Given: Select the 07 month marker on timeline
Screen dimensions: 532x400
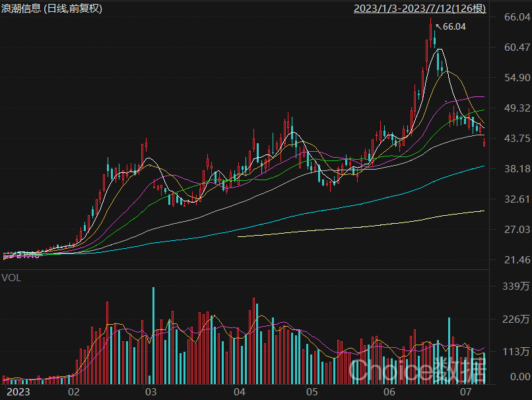Looking at the screenshot, I should [465, 392].
